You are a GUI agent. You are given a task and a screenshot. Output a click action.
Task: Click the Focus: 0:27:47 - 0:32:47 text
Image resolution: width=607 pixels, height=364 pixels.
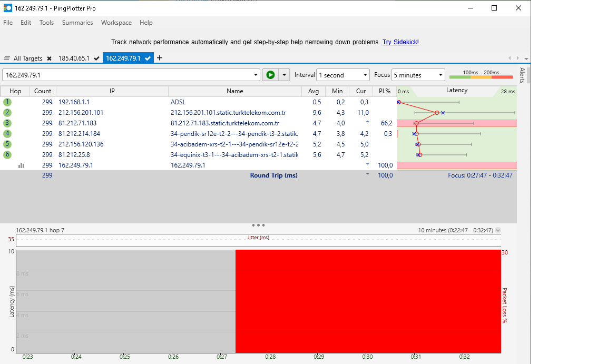[x=480, y=175]
